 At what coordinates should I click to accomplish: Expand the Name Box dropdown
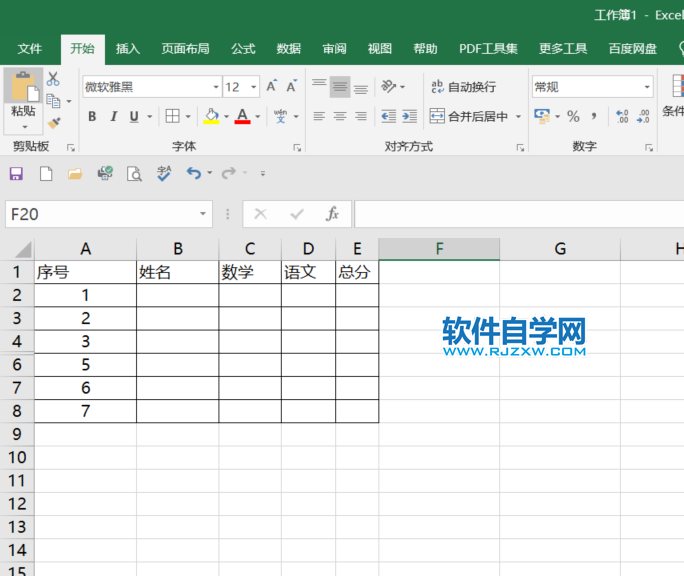tap(203, 214)
